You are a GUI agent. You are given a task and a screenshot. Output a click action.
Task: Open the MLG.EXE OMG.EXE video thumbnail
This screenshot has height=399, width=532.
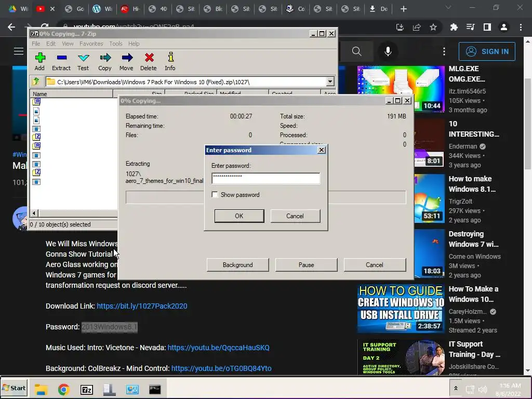[x=401, y=89]
